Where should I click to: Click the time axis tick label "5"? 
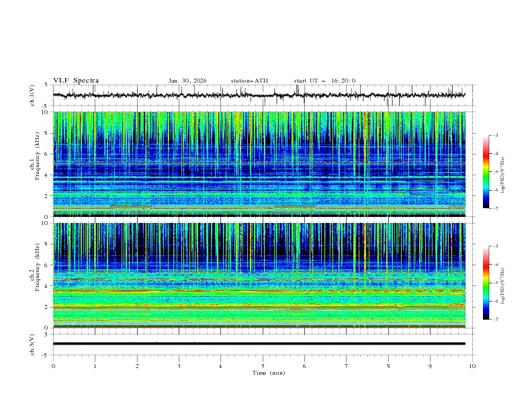[263, 366]
